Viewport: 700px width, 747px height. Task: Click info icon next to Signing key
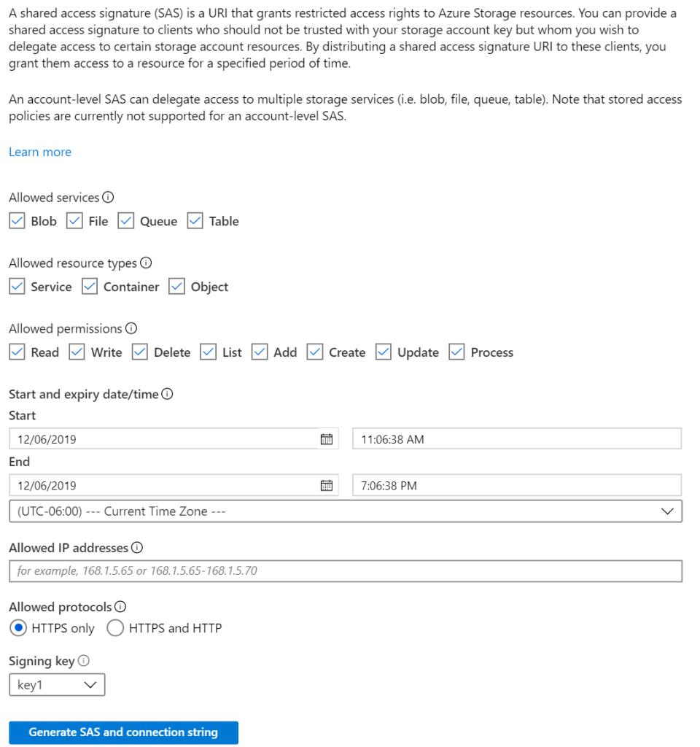click(83, 661)
